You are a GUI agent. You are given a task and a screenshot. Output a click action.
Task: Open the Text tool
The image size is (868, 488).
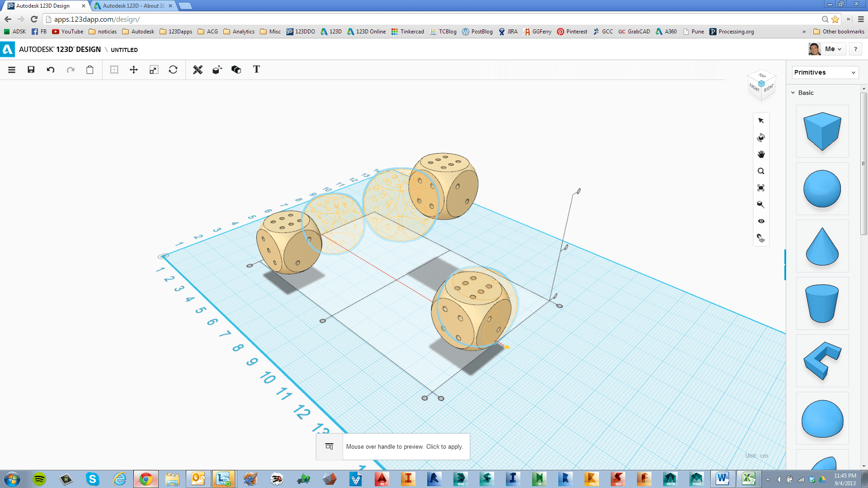tap(256, 69)
